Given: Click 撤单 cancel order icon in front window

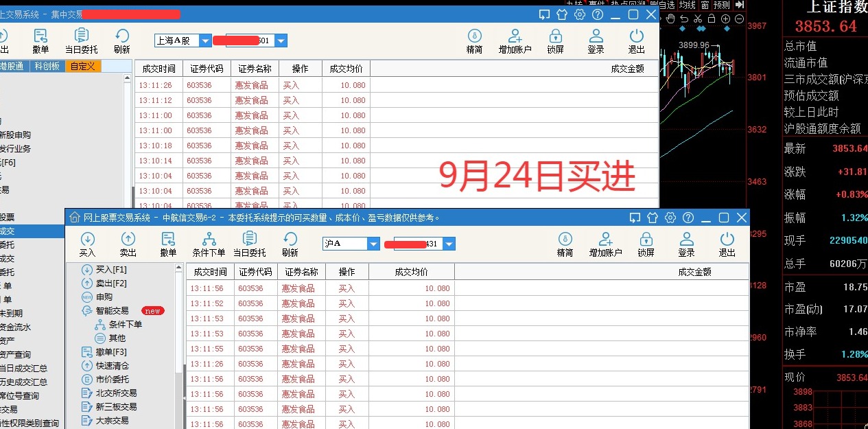Looking at the screenshot, I should [168, 243].
